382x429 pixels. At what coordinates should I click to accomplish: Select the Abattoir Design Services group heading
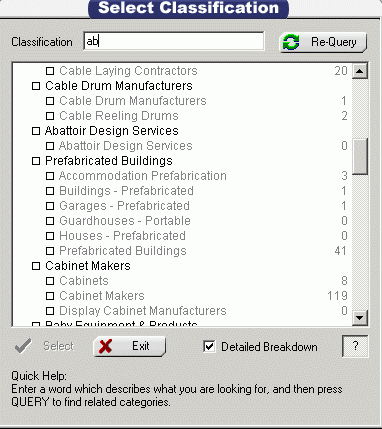[x=112, y=131]
